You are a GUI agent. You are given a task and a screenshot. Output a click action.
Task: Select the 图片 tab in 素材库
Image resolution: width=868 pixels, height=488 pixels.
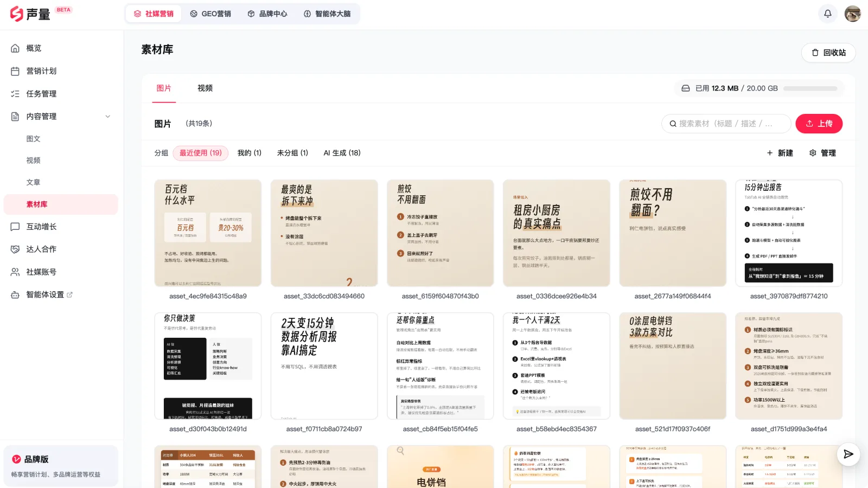pyautogui.click(x=164, y=88)
